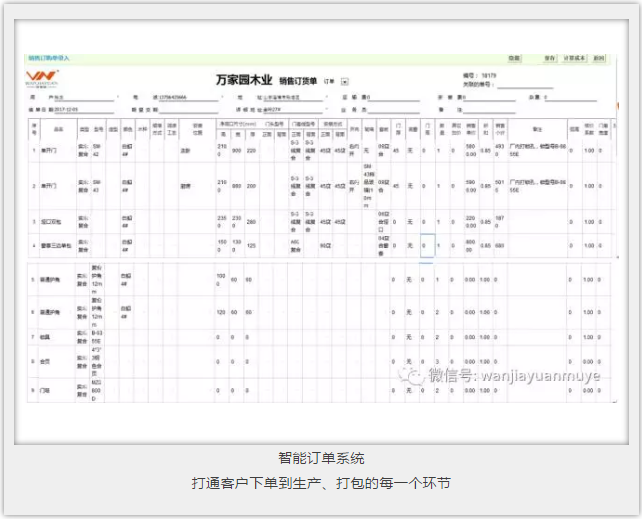Viewport: 642px width, 519px height.
Task: Click the 计算成本 button
Action: 574,58
